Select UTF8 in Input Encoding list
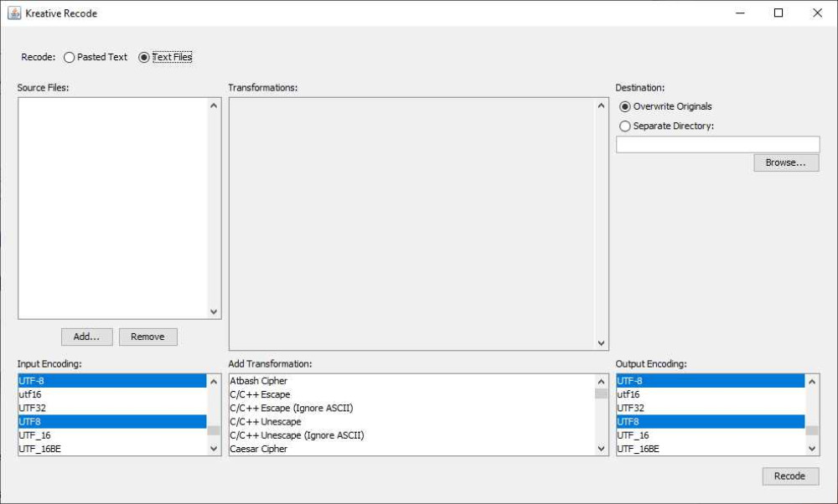838x504 pixels. (112, 422)
